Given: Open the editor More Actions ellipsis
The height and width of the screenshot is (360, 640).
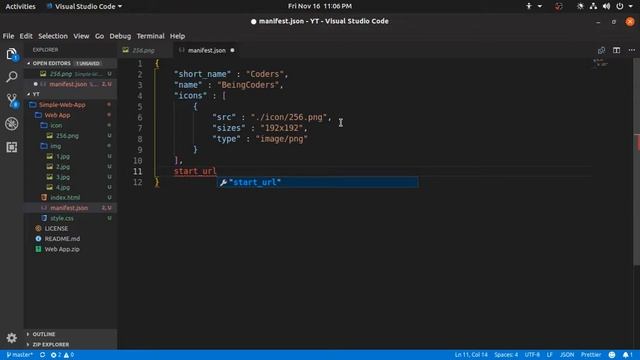Looking at the screenshot, I should (x=631, y=50).
